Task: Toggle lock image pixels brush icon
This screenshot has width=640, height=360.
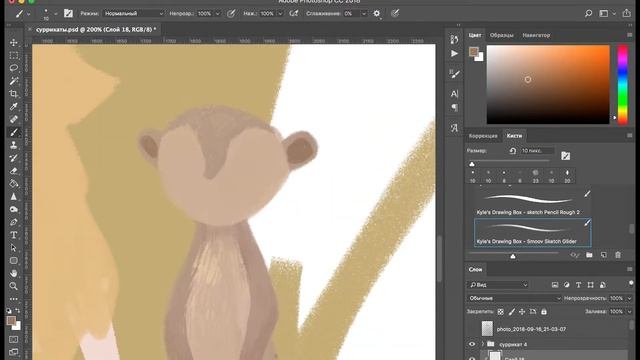Action: (511, 311)
